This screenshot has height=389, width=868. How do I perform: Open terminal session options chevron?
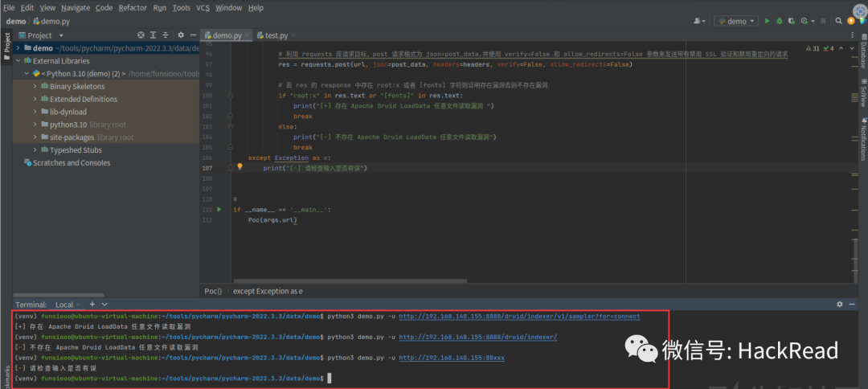[104, 305]
